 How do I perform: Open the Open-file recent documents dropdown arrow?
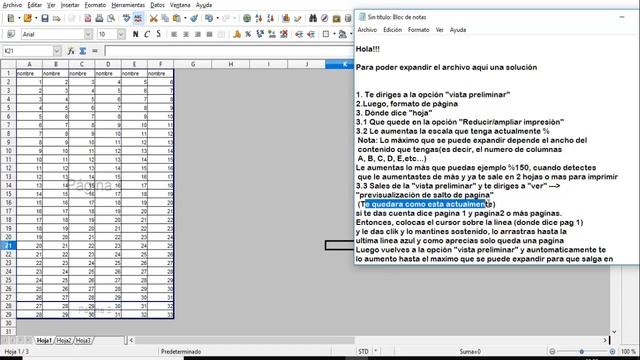36,18
